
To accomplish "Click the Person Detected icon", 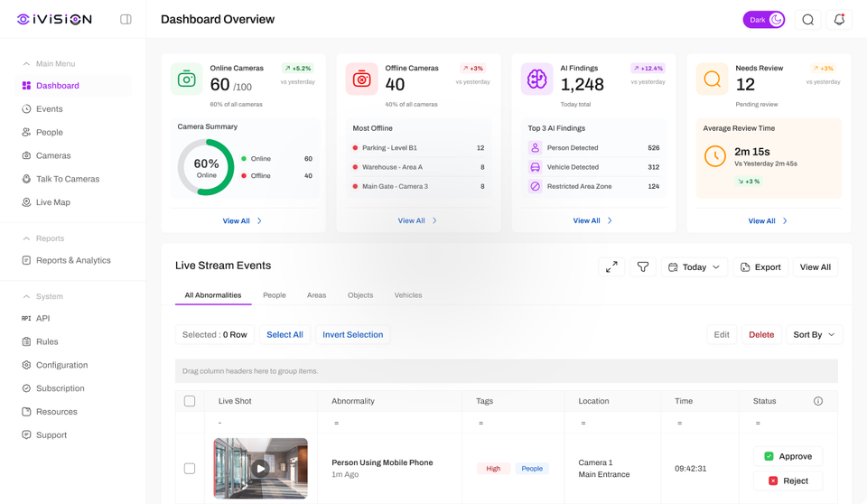I will click(x=535, y=148).
